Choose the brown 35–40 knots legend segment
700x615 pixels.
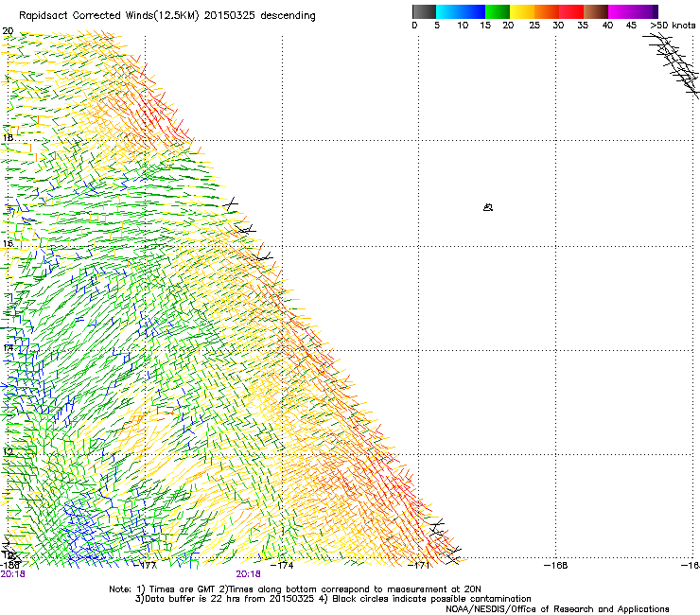(596, 11)
